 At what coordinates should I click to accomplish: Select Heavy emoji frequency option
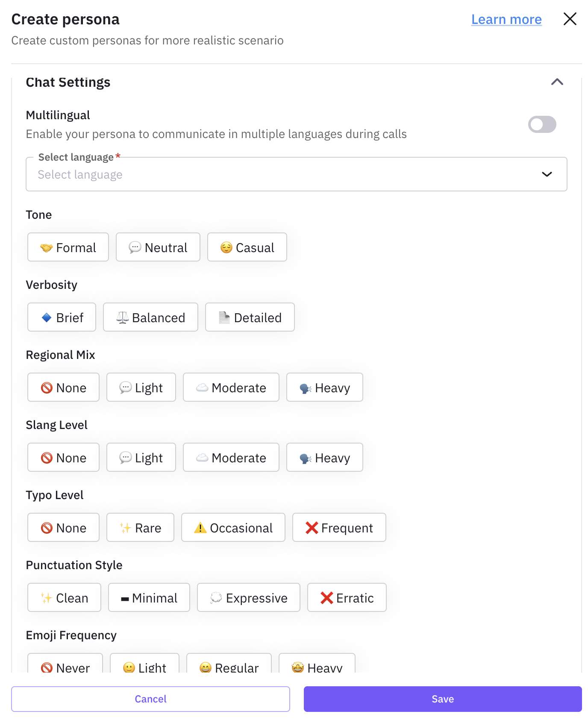pyautogui.click(x=317, y=667)
